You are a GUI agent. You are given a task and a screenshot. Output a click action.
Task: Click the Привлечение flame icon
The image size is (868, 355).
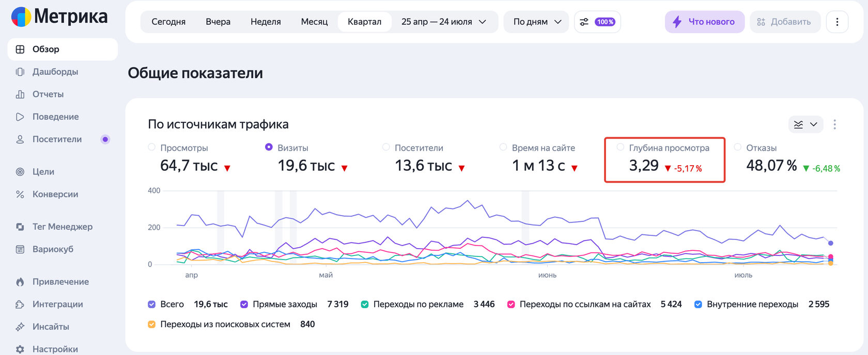click(20, 282)
